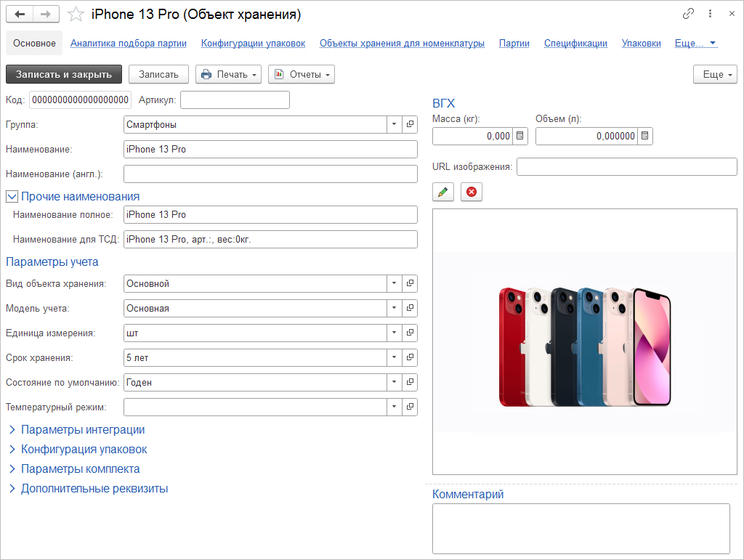Screen dimensions: 744x560
Task: Click the red delete image button
Action: 471,192
